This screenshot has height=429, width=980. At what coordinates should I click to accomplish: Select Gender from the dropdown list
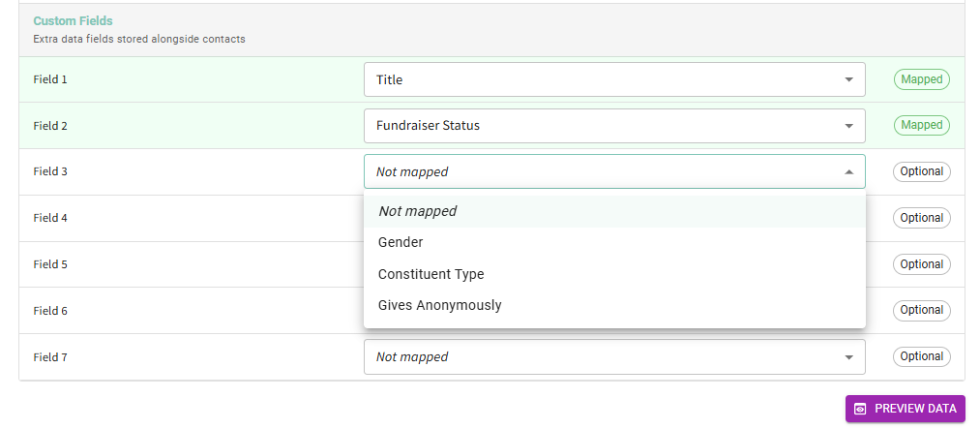tap(401, 242)
